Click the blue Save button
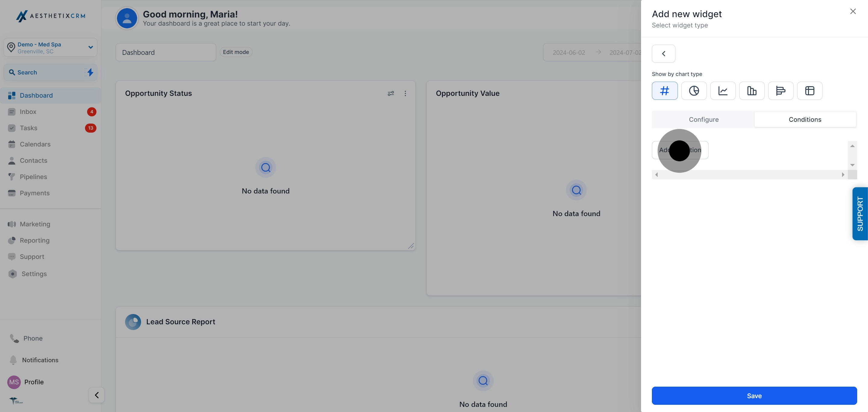The image size is (868, 412). pos(754,395)
